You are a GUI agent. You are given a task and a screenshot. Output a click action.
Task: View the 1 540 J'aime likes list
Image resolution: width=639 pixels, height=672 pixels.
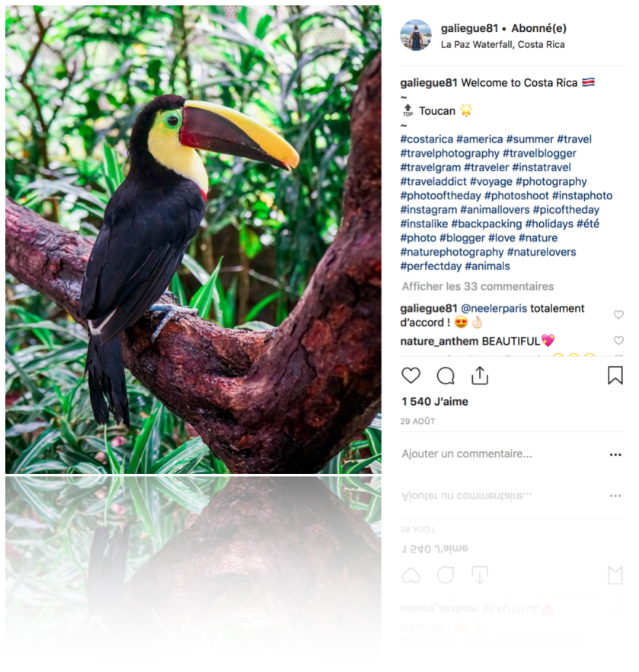[x=435, y=401]
